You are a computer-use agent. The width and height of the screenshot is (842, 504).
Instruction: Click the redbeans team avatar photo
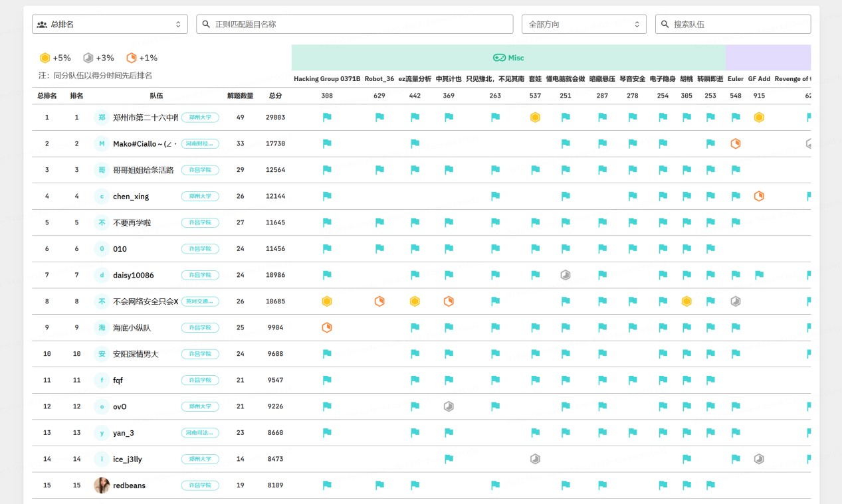(x=102, y=485)
